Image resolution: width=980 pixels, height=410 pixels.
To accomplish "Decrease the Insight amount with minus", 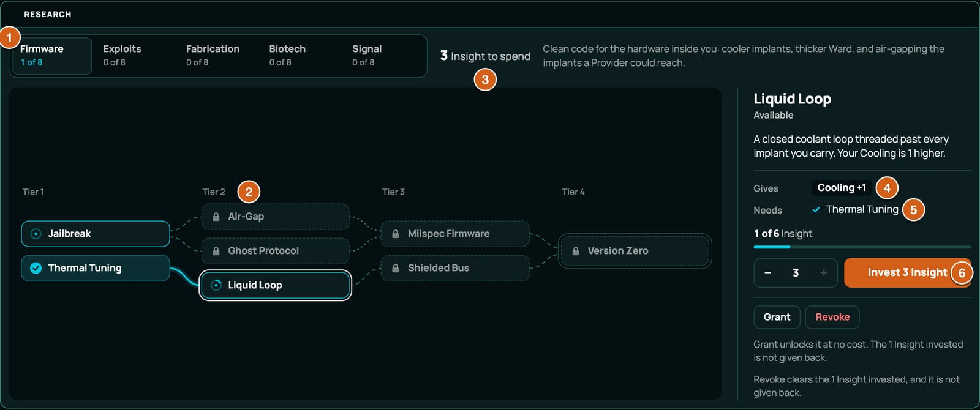I will coord(767,273).
